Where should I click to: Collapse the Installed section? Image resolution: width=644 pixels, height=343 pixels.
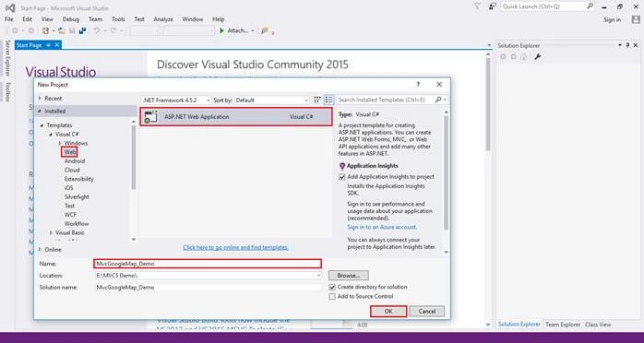tap(40, 112)
